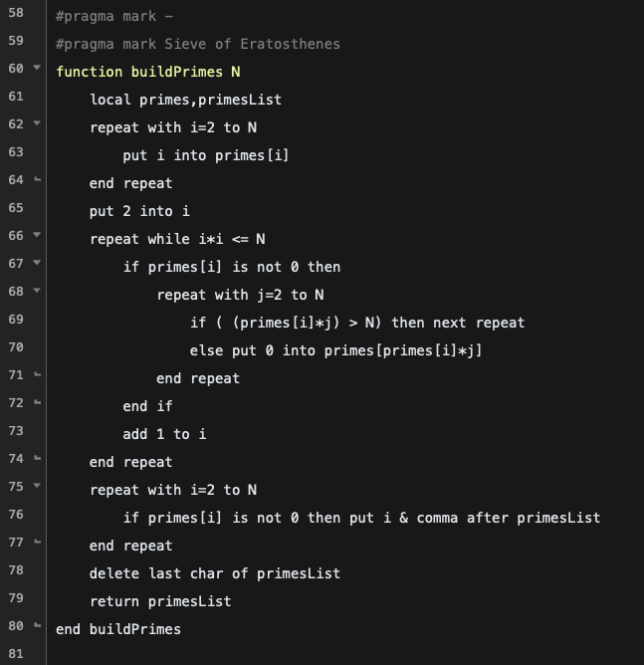Click the 'local primes,primesList' declaration
The image size is (644, 665).
pos(185,100)
